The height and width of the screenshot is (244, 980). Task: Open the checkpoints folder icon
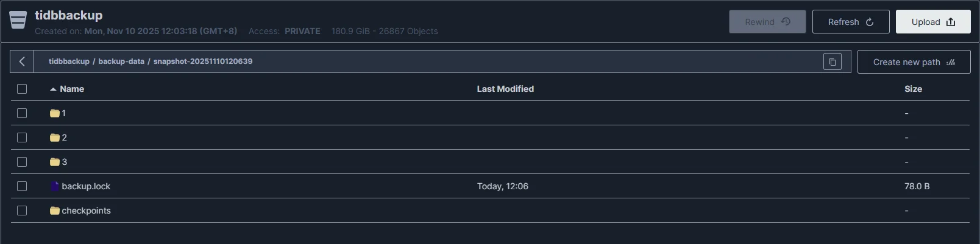(x=55, y=211)
